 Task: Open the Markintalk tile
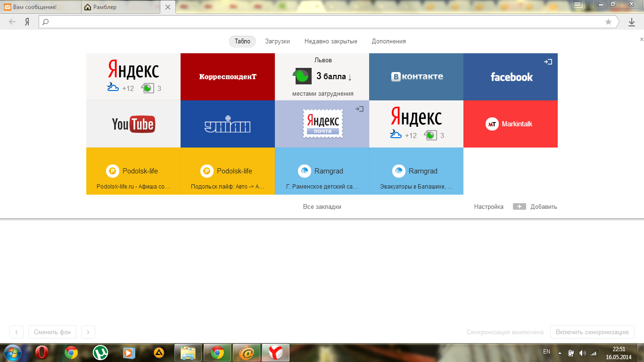tap(511, 124)
